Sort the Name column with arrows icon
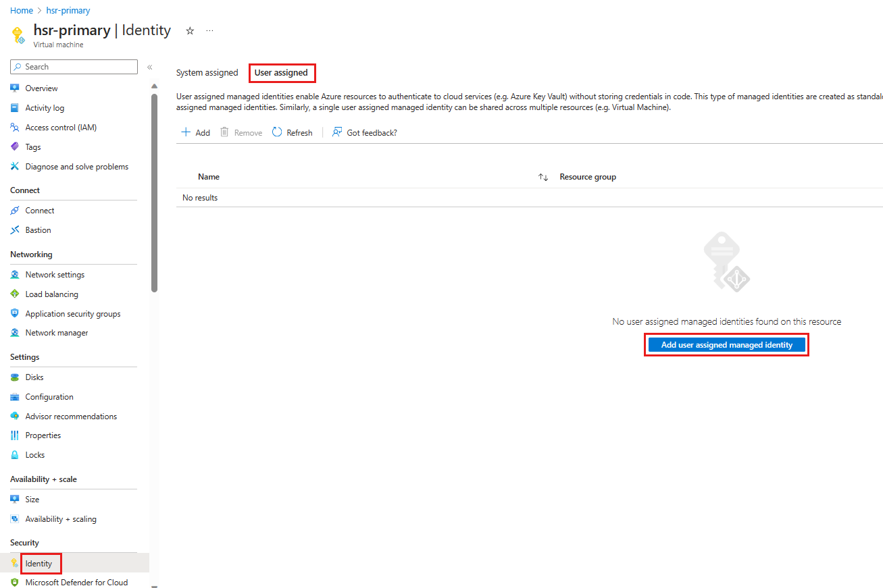Viewport: 883px width, 588px height. click(543, 177)
